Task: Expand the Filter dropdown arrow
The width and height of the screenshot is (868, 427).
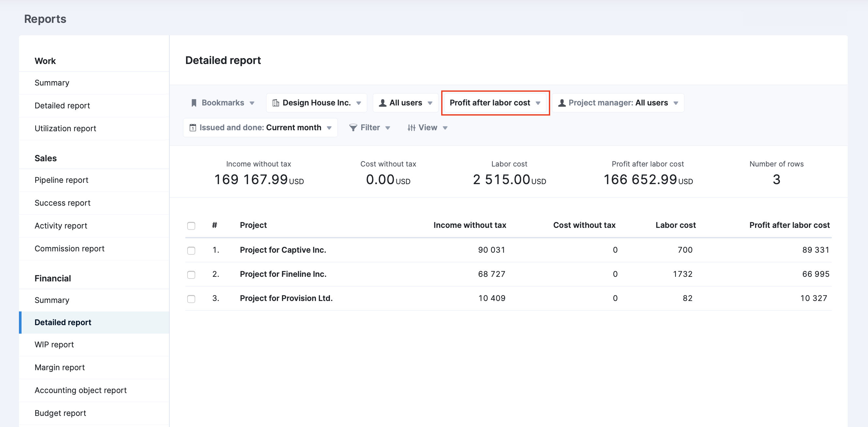Action: pyautogui.click(x=388, y=128)
